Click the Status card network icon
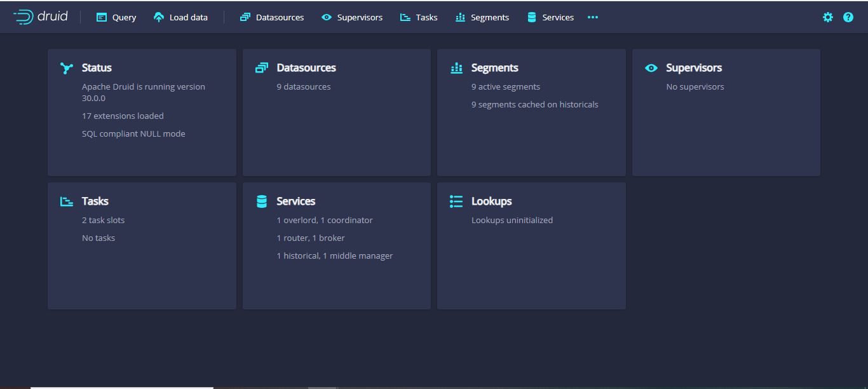Screen dimensions: 868x389 tap(67, 68)
